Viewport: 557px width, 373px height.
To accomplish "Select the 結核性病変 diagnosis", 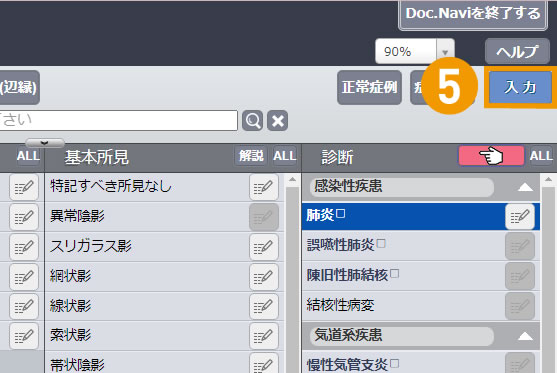I will (340, 305).
